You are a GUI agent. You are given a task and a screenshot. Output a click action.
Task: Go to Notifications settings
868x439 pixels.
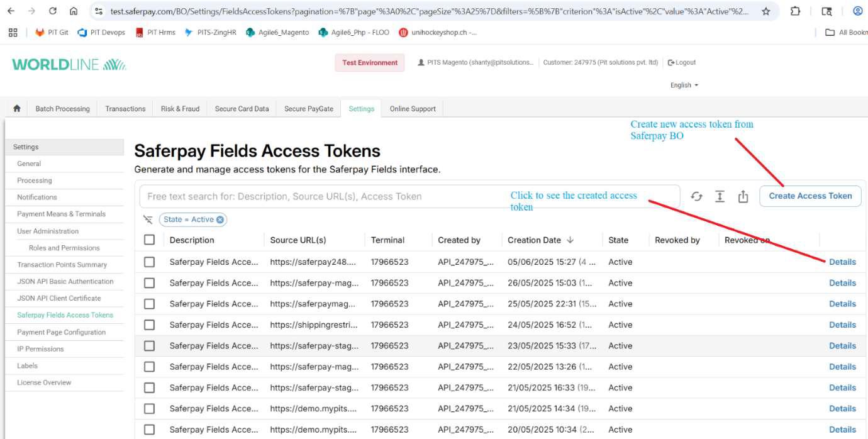point(37,197)
